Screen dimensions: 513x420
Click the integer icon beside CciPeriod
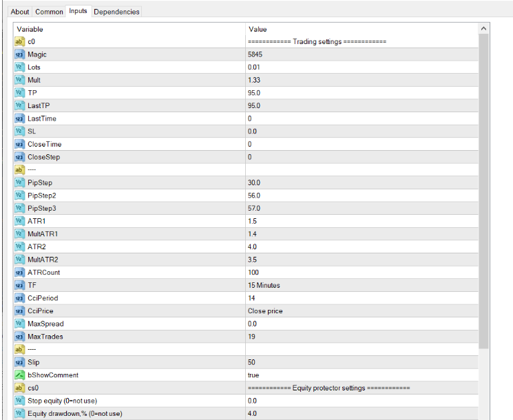(x=20, y=298)
